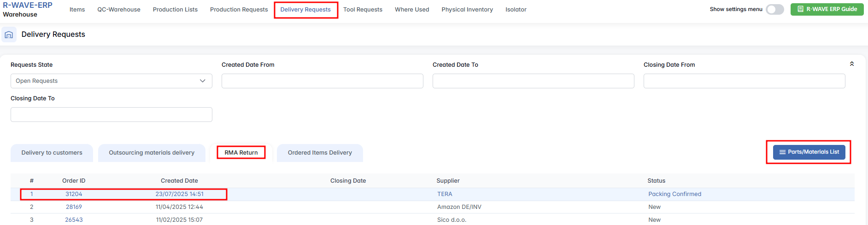The height and width of the screenshot is (225, 868).
Task: Select the Delivery to customers tab
Action: 52,153
